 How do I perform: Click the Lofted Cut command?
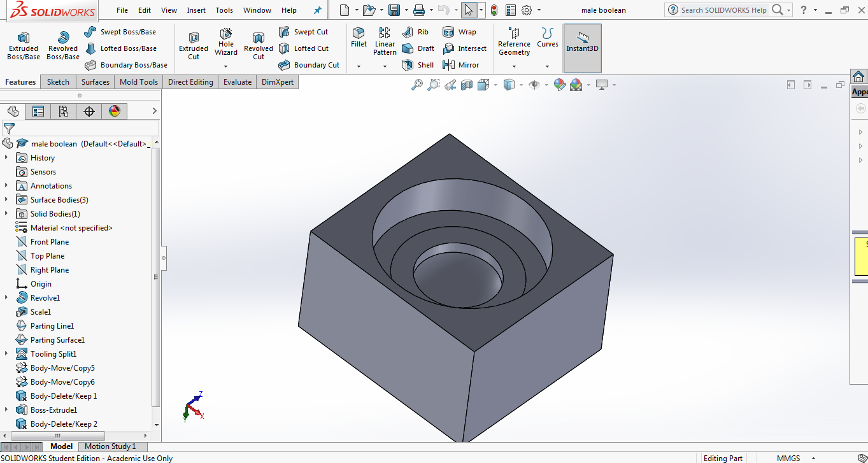[x=304, y=48]
